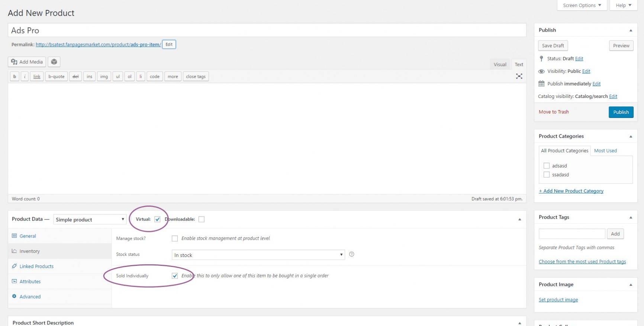Image resolution: width=644 pixels, height=326 pixels.
Task: Click the Visibility eye icon
Action: click(x=541, y=71)
